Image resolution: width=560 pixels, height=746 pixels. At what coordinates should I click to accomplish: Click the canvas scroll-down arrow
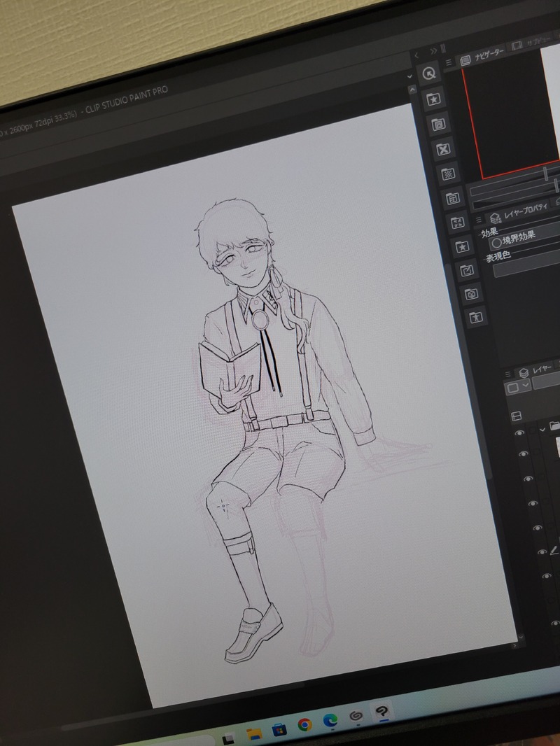coord(520,637)
